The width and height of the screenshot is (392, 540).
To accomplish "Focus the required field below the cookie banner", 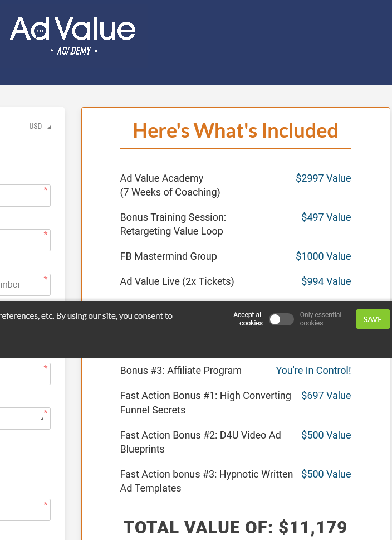I will [x=25, y=374].
